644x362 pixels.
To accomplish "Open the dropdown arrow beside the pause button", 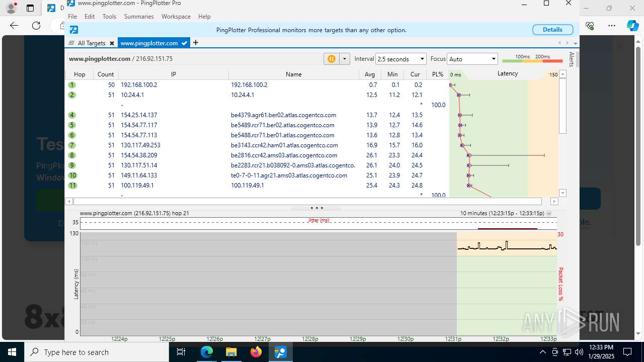I will [345, 59].
